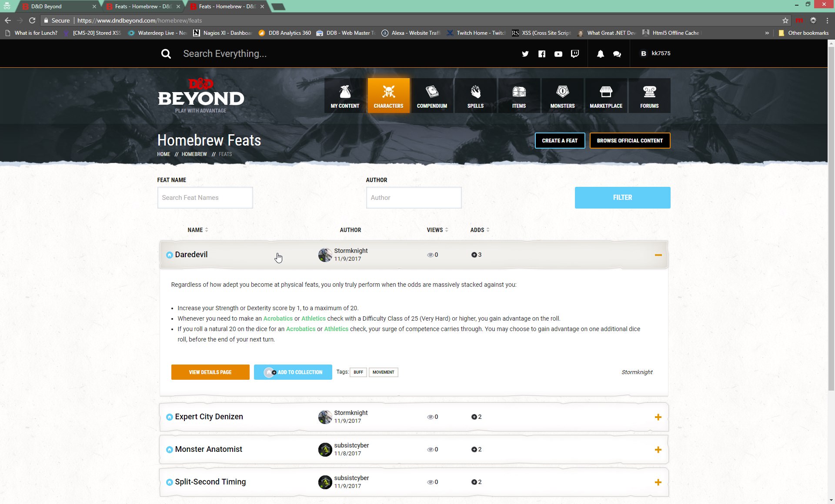Open the Characters menu
The image size is (835, 504).
388,96
